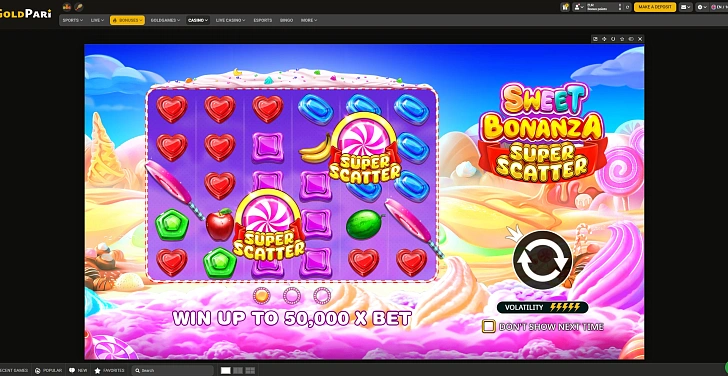Click the game fullscreen arrows icon
The image size is (728, 376).
pos(604,39)
